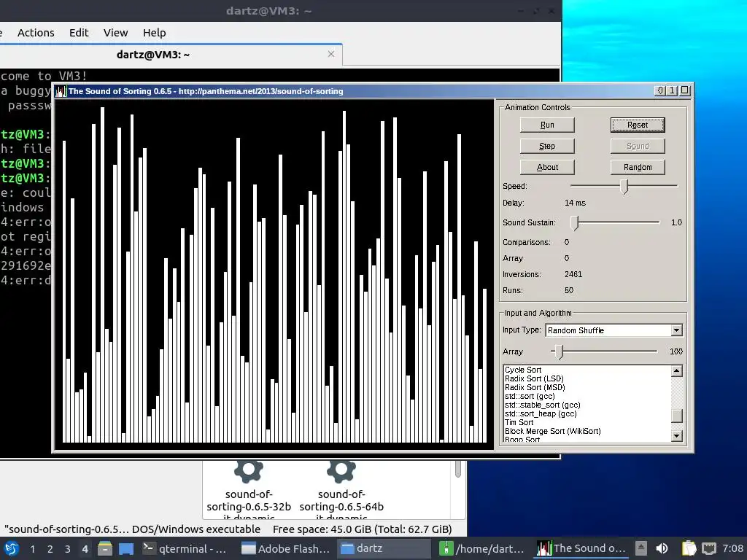Click the About button

coord(547,167)
